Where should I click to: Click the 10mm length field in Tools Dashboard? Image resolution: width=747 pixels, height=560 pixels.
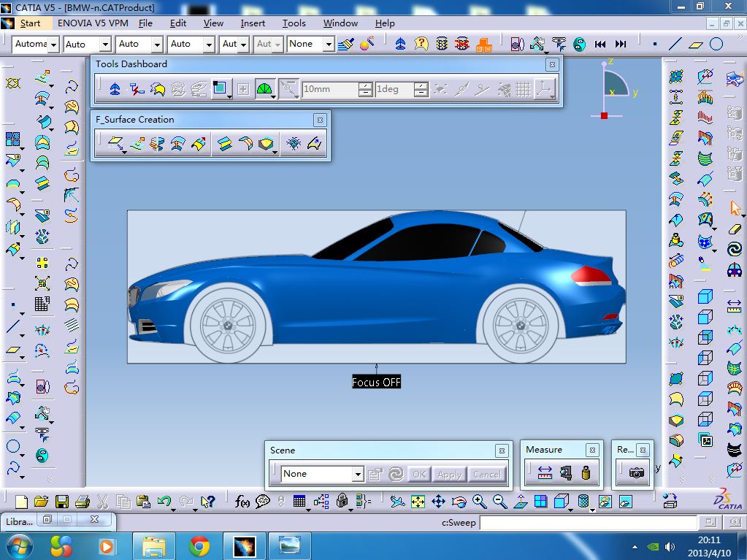click(330, 89)
